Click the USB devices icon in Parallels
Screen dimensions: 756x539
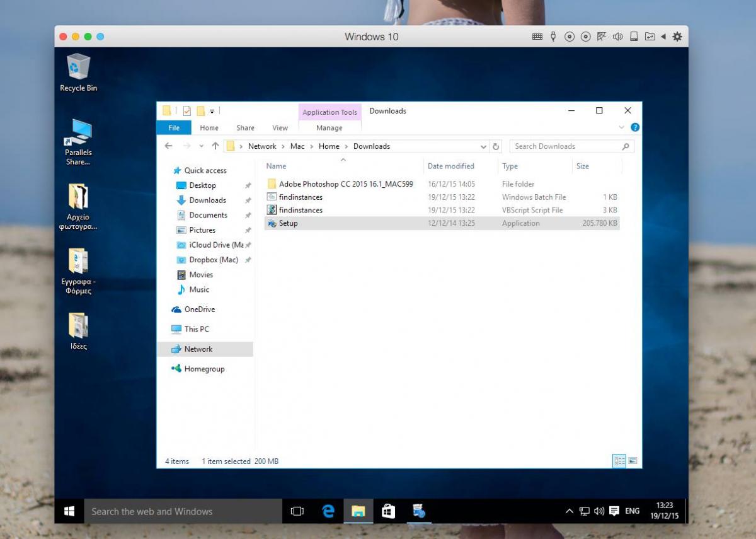coord(553,37)
